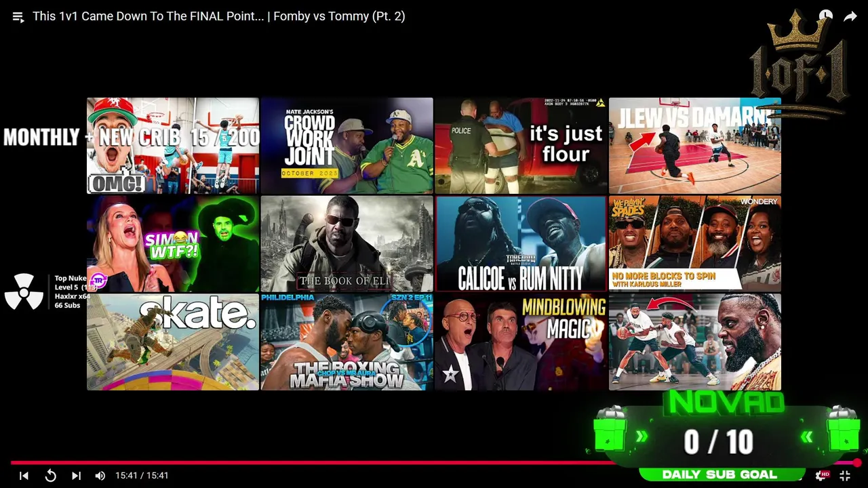
Task: Open The Book of Eli video
Action: tap(347, 244)
